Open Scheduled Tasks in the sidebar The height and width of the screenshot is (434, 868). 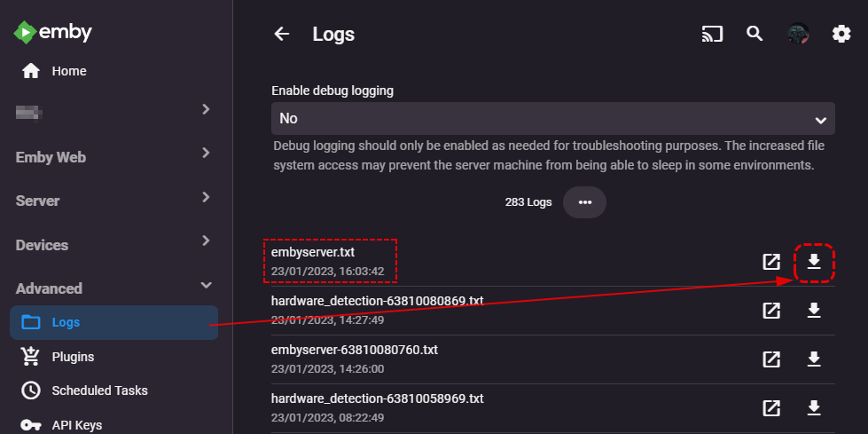[99, 391]
